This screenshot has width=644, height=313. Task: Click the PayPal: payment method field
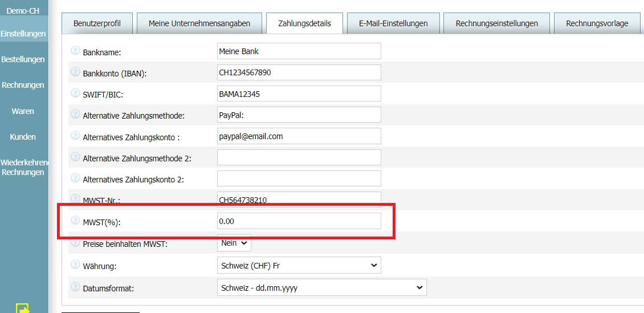click(299, 115)
